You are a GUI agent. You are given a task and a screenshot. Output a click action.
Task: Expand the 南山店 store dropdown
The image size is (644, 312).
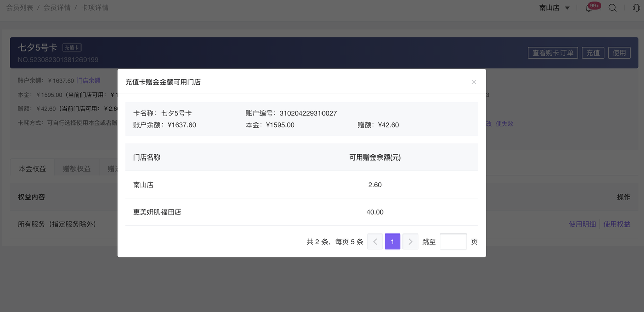(x=554, y=8)
